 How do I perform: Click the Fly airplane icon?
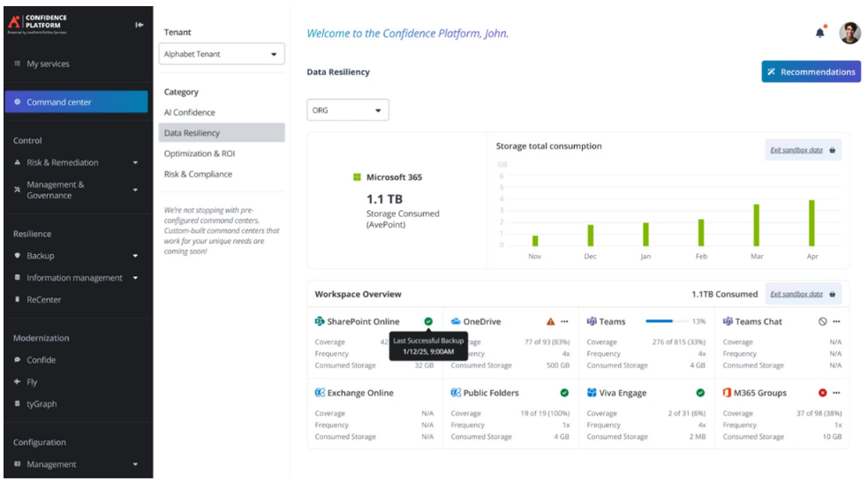click(17, 381)
